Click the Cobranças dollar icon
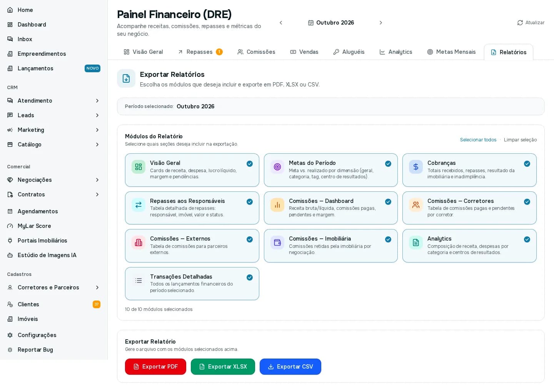This screenshot has width=554, height=392. click(416, 167)
